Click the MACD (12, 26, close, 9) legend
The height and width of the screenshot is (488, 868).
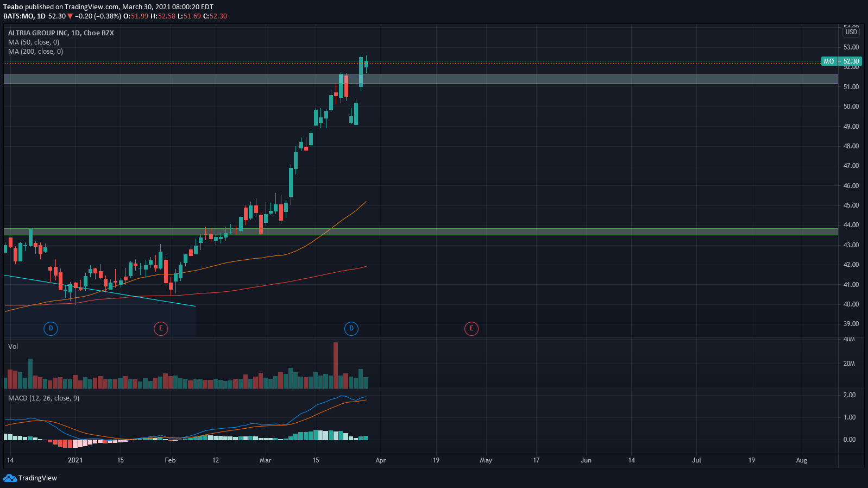click(43, 398)
